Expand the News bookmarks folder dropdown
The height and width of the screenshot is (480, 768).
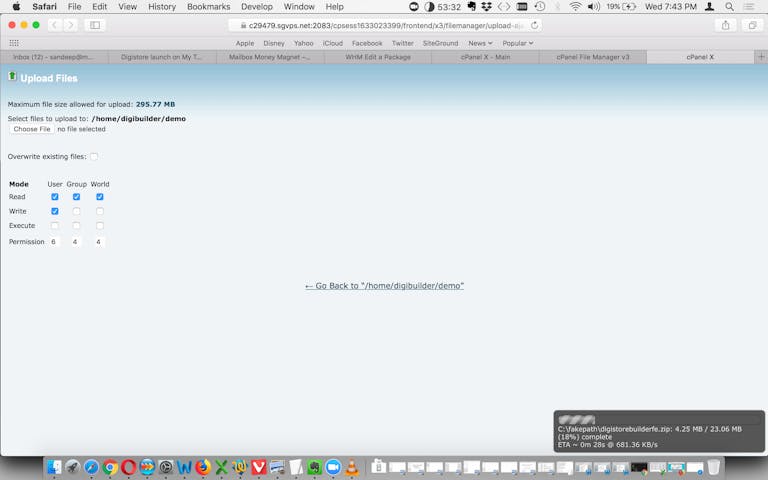tap(480, 43)
